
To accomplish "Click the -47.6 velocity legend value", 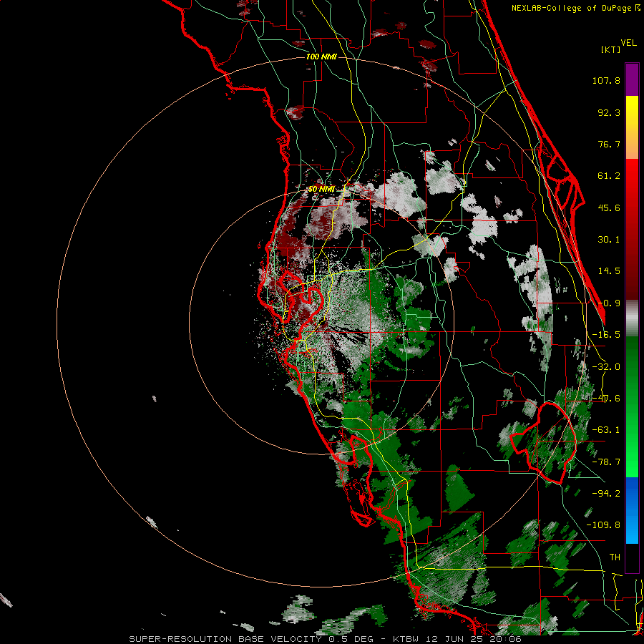I will [x=606, y=399].
